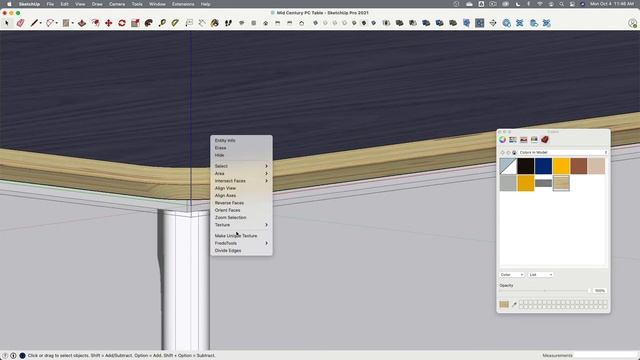Viewport: 640px width, 360px height.
Task: Open the color wheel picker tab
Action: coord(502,140)
